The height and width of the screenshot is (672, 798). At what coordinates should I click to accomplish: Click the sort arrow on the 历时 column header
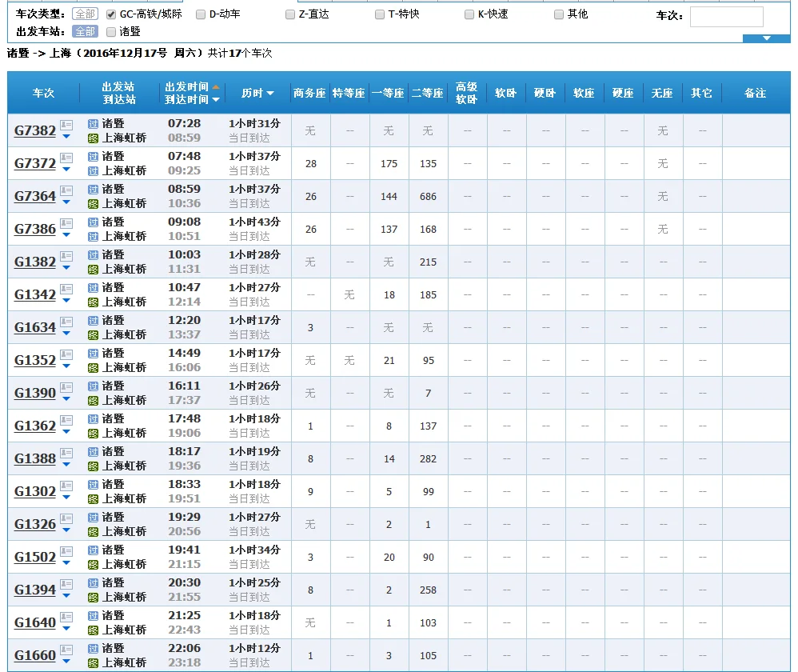270,93
